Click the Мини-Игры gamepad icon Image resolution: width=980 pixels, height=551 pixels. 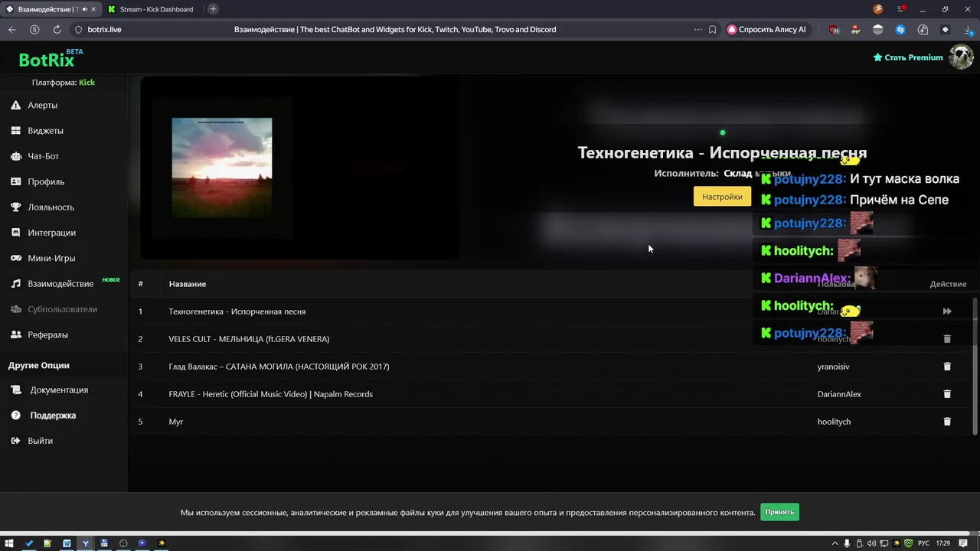[x=15, y=258]
